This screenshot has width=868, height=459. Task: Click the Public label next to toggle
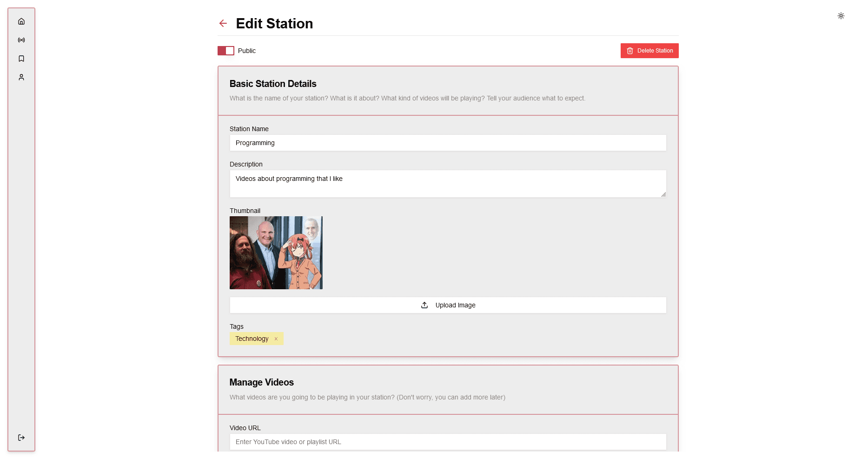pyautogui.click(x=247, y=51)
